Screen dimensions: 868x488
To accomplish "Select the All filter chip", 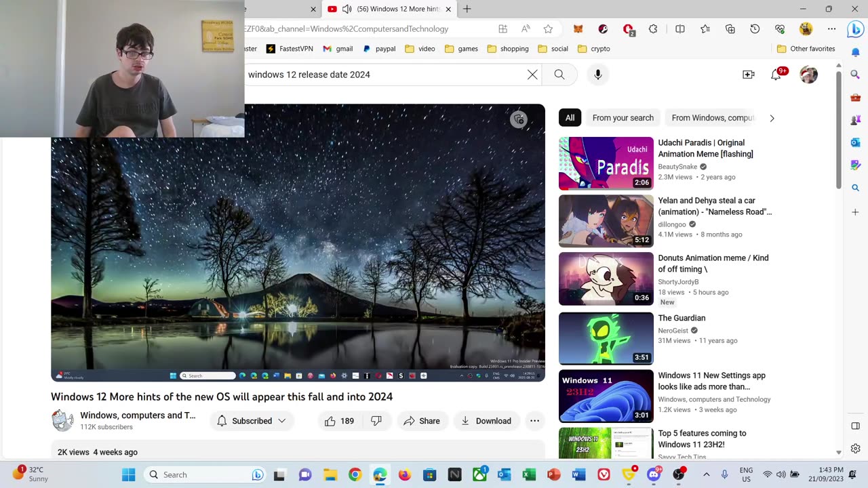I will (x=570, y=118).
